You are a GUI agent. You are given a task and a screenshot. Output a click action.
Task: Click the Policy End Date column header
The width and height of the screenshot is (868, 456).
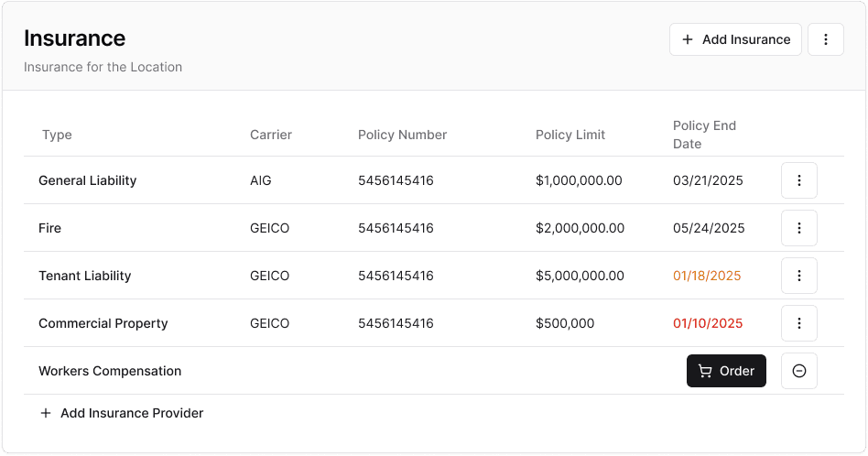click(704, 135)
